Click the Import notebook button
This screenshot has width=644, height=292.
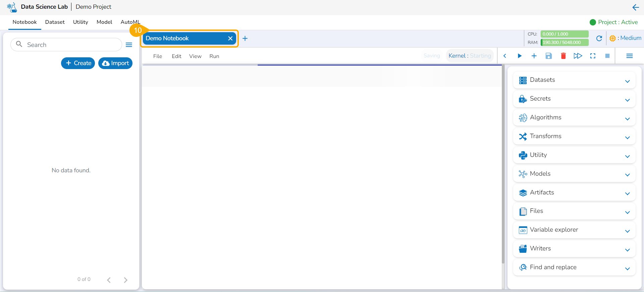pos(115,63)
